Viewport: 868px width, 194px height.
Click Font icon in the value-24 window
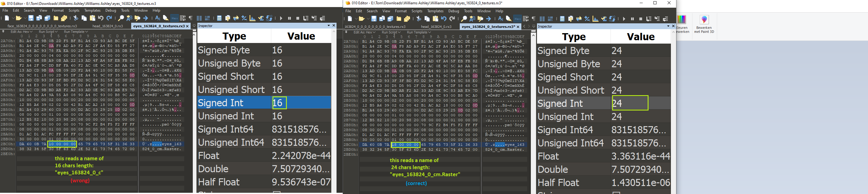pos(501,19)
